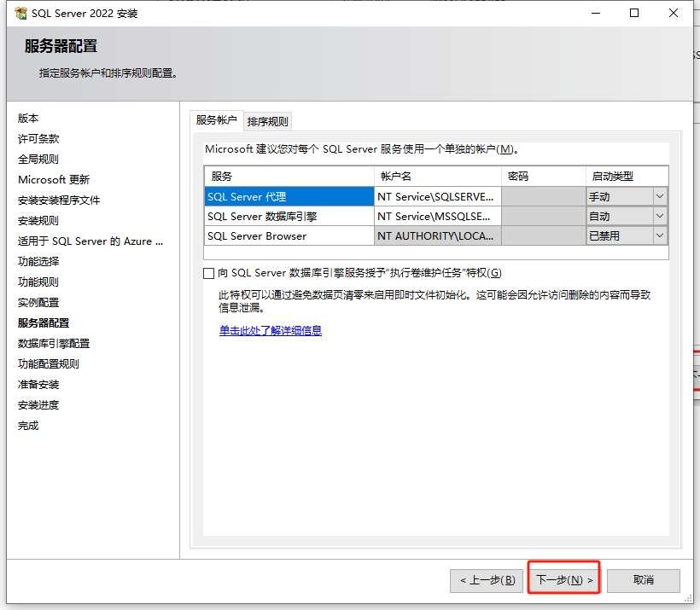Select the 适用于 SQL Server 的 Azure sidebar step

coord(90,241)
